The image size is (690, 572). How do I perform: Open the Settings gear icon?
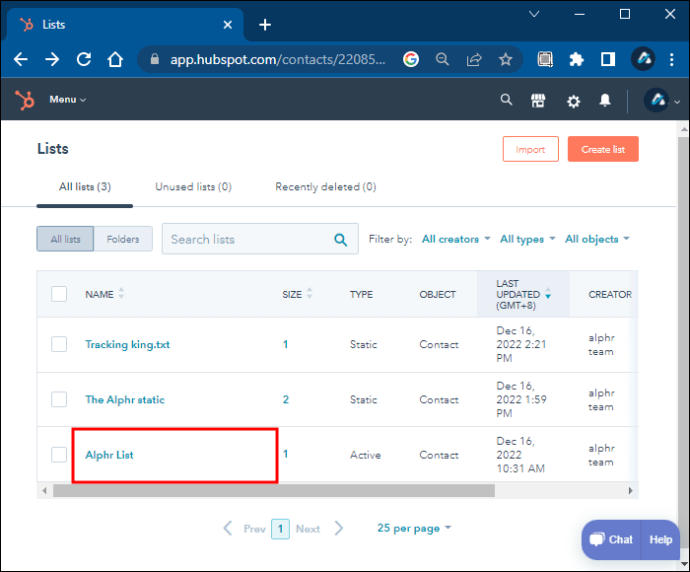[x=573, y=101]
